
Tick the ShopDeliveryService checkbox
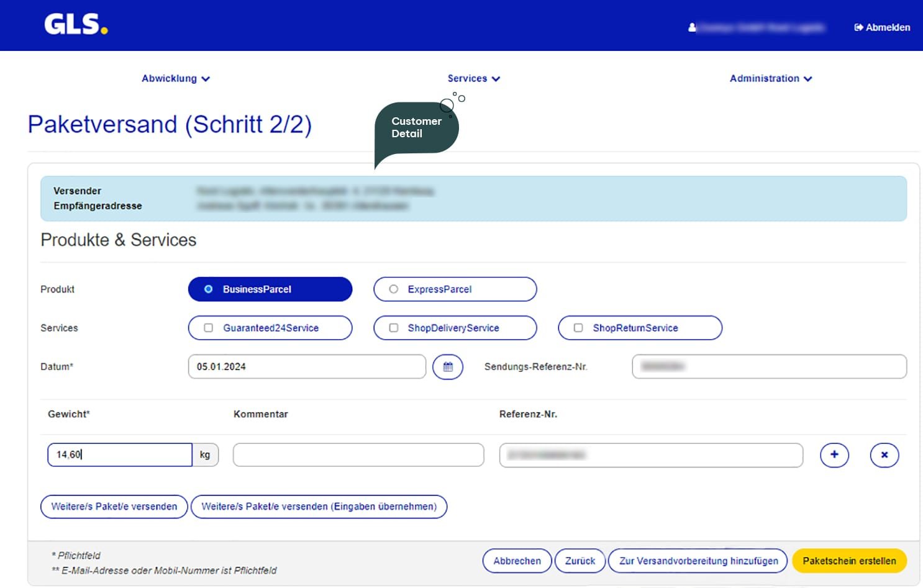click(394, 328)
